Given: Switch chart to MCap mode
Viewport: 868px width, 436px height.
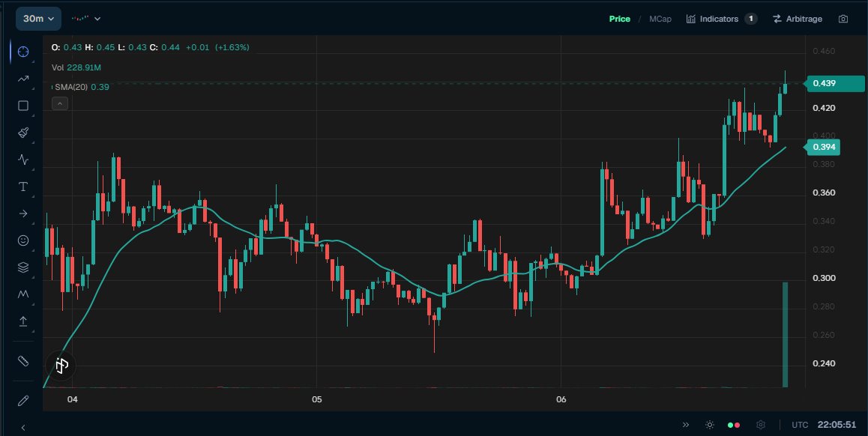Looking at the screenshot, I should click(660, 19).
